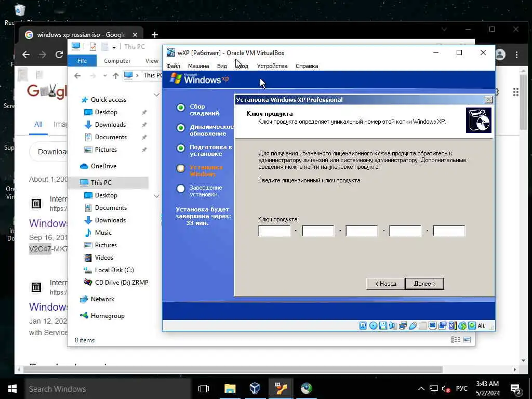The image size is (532, 399).
Task: Open File tab in Explorer ribbon
Action: (82, 61)
